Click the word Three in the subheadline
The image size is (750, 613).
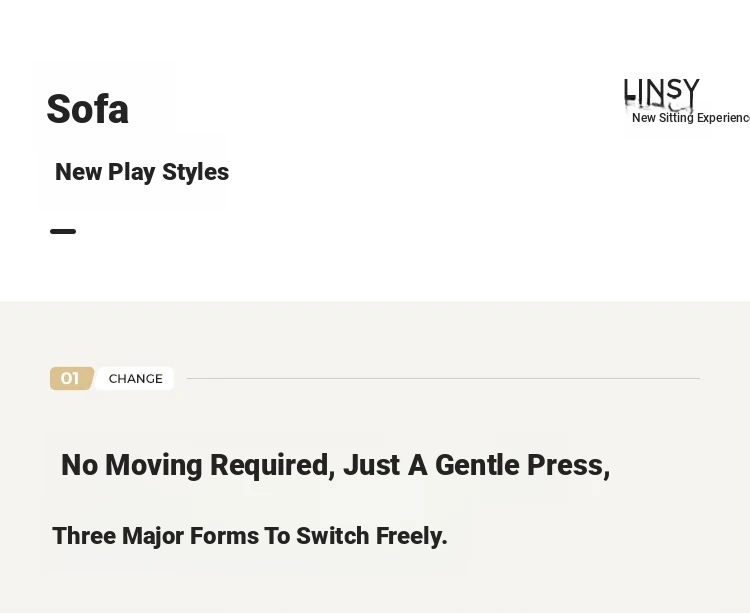tap(84, 536)
